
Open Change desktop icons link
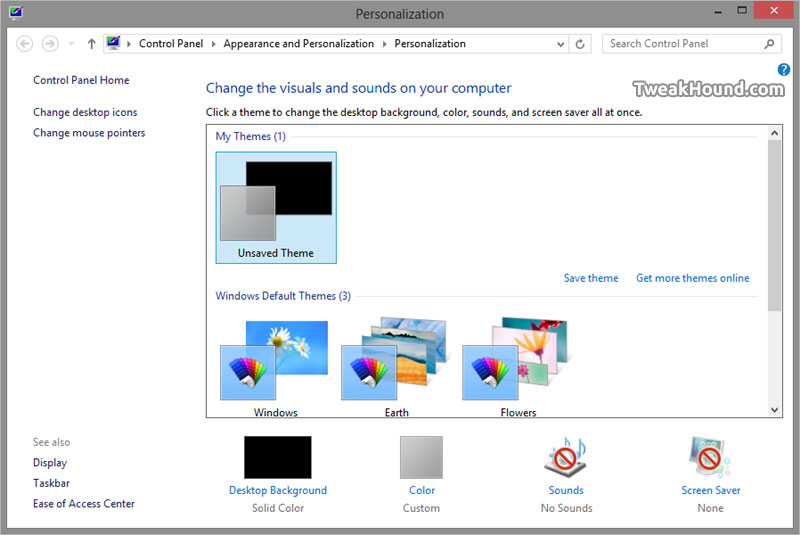(85, 112)
